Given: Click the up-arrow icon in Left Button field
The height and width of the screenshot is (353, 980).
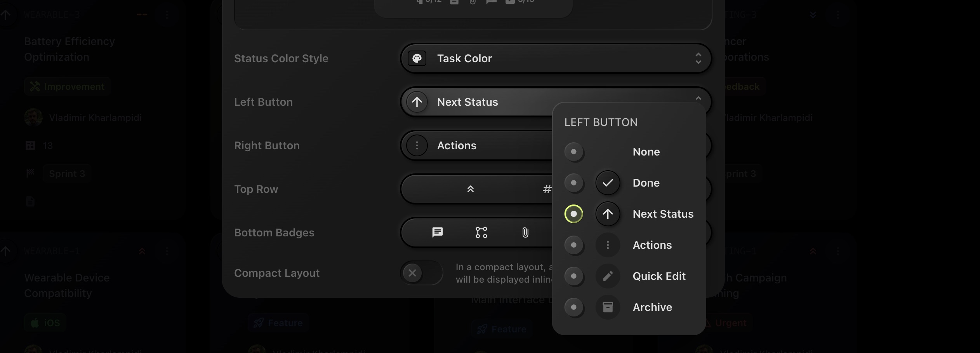Looking at the screenshot, I should pos(417,102).
